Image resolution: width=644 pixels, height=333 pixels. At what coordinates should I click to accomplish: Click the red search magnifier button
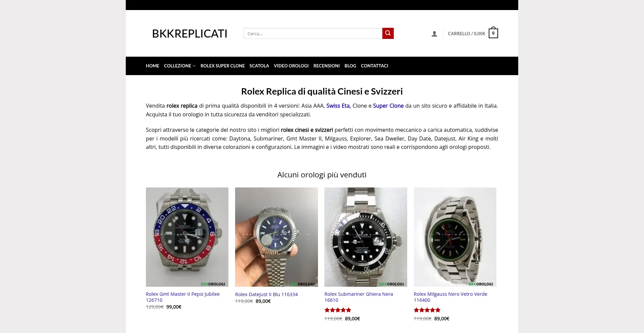coord(388,33)
